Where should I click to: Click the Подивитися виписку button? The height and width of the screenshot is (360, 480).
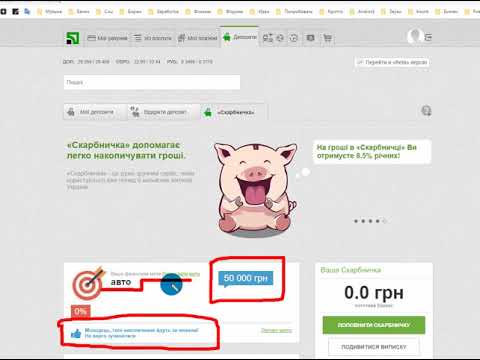click(x=374, y=347)
